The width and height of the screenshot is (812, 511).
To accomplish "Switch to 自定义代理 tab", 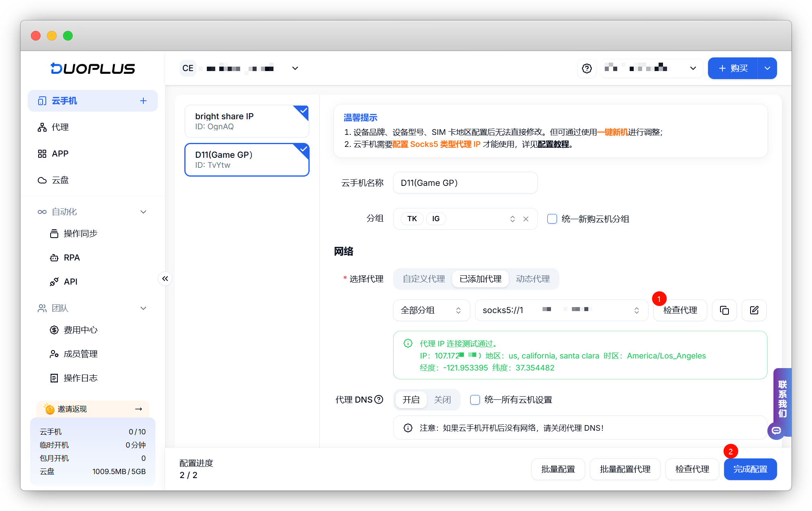I will pos(424,279).
